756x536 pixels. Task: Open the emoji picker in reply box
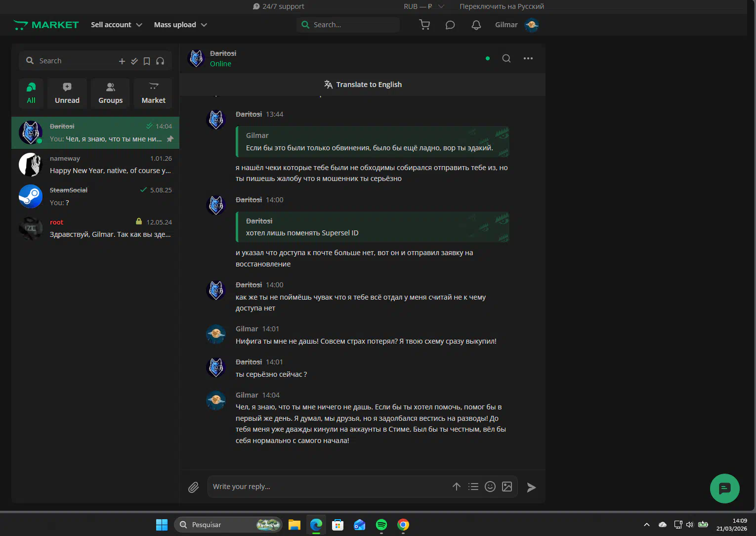tap(490, 487)
